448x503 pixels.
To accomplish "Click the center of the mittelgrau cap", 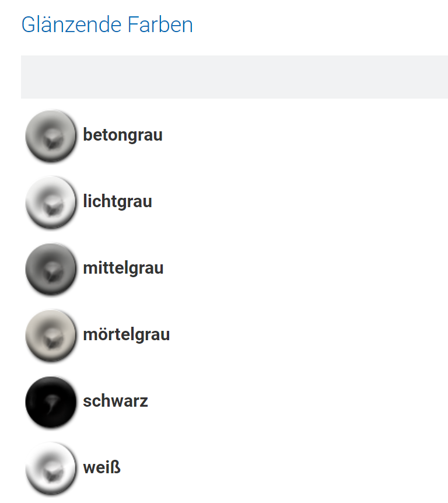I will click(x=51, y=269).
